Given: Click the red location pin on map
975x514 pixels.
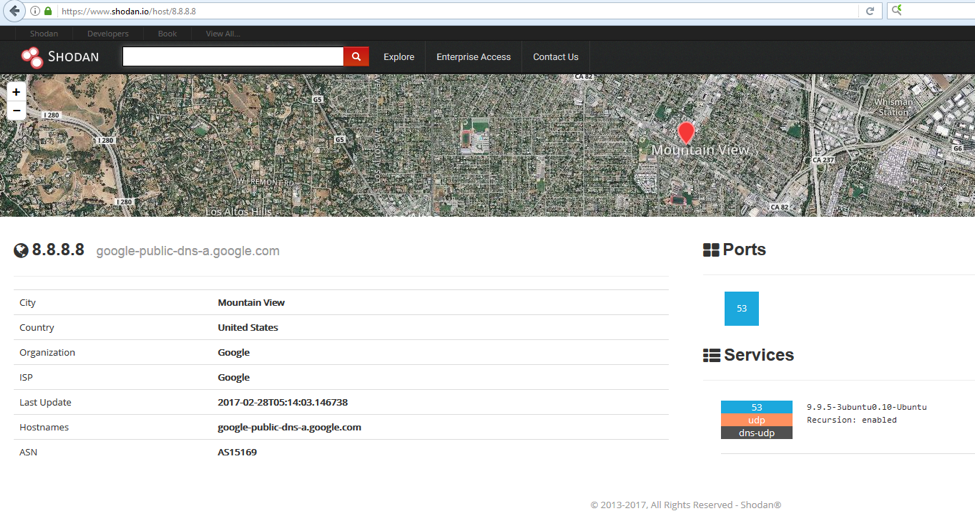Looking at the screenshot, I should pyautogui.click(x=686, y=133).
